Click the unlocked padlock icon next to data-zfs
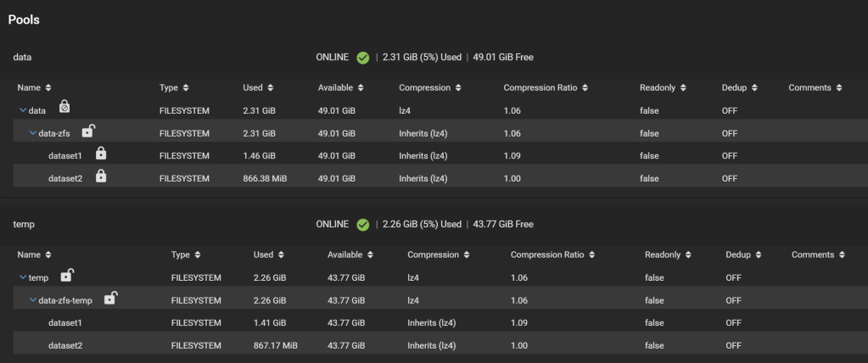868x363 pixels. (x=88, y=131)
